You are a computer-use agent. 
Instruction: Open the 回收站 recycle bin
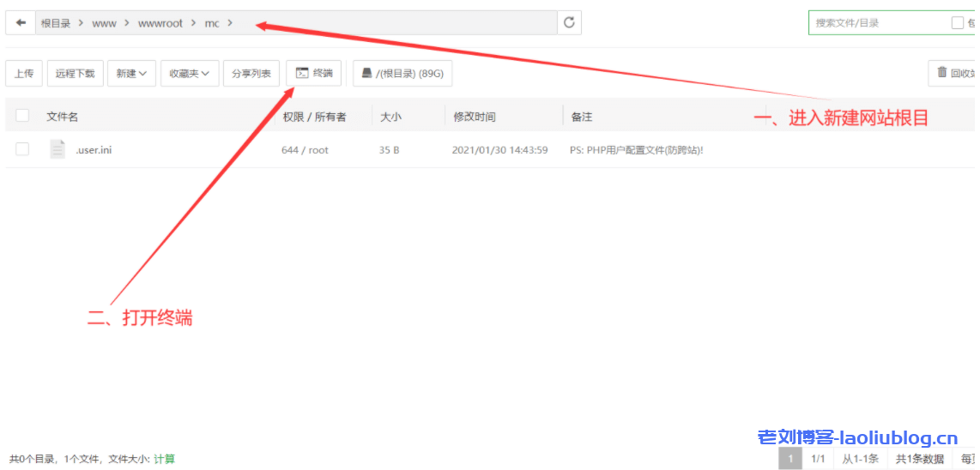click(x=954, y=74)
